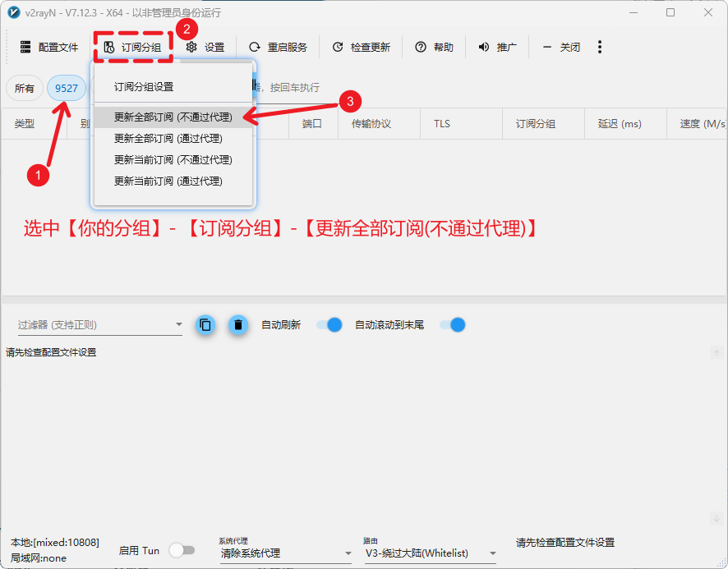
Task: Switch to the 所有 group tab
Action: click(25, 88)
